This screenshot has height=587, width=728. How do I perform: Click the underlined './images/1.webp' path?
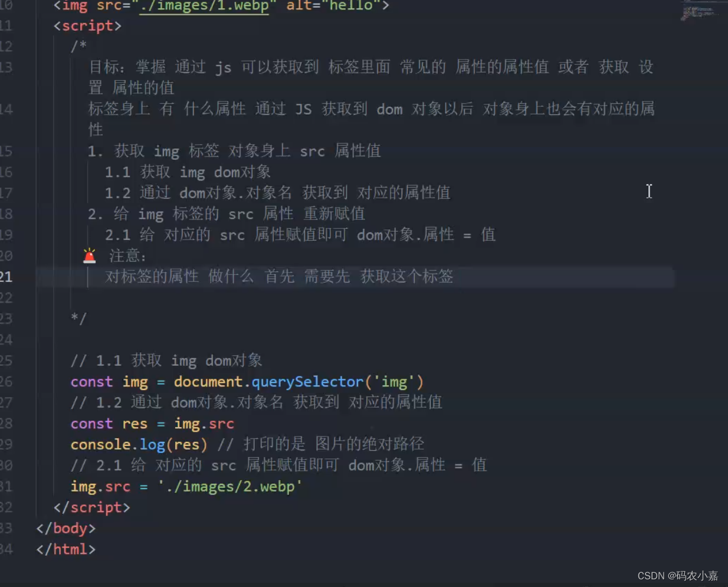[204, 6]
